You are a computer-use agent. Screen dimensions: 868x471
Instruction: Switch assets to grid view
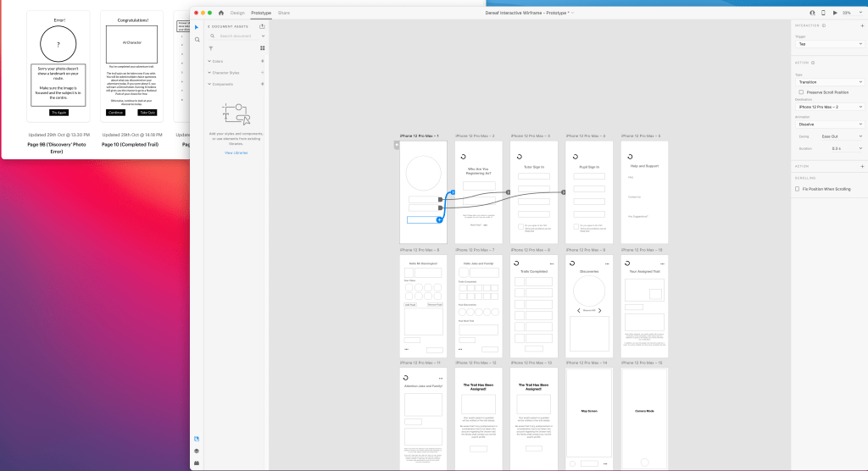pos(262,48)
